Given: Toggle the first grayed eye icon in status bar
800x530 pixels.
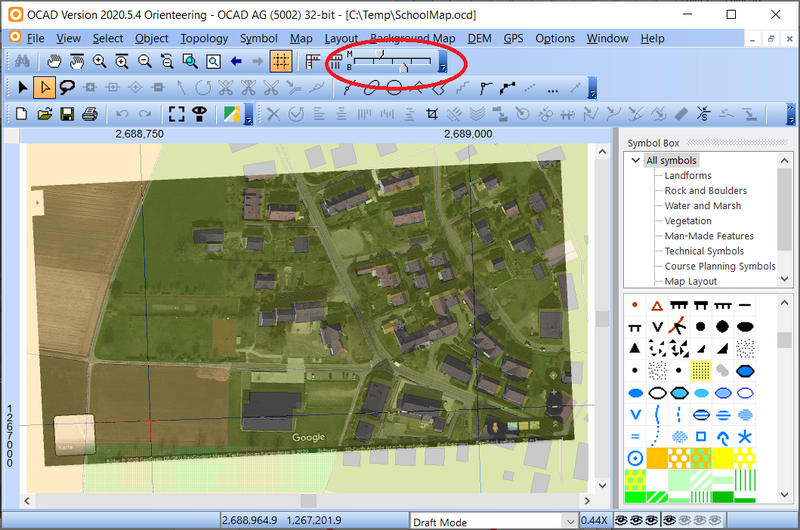Looking at the screenshot, I should click(685, 520).
